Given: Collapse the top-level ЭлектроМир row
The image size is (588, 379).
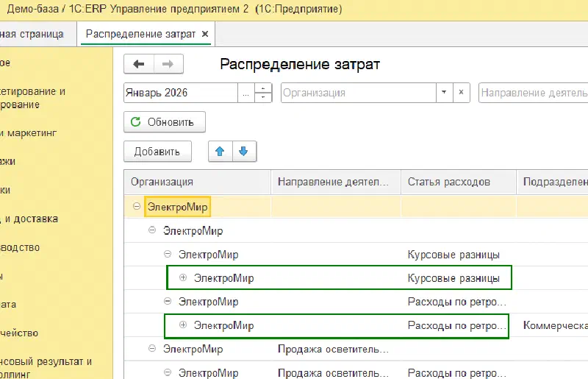Looking at the screenshot, I should coord(137,206).
